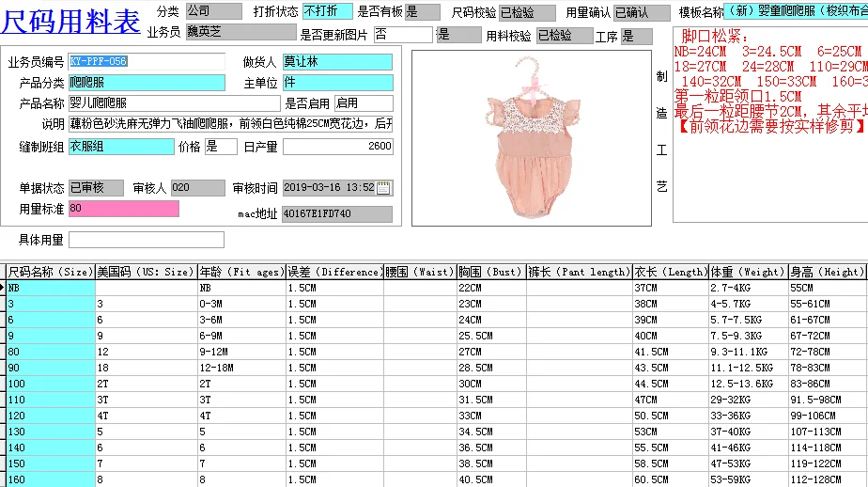The width and height of the screenshot is (868, 487).
Task: Click the 日产量 field 2600
Action: [x=337, y=147]
